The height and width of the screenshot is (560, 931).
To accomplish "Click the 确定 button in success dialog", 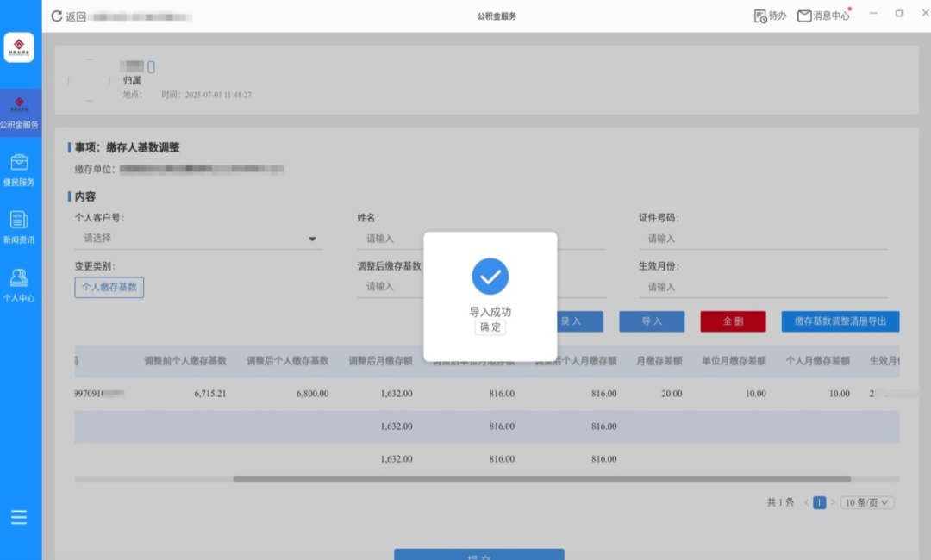I will point(490,327).
